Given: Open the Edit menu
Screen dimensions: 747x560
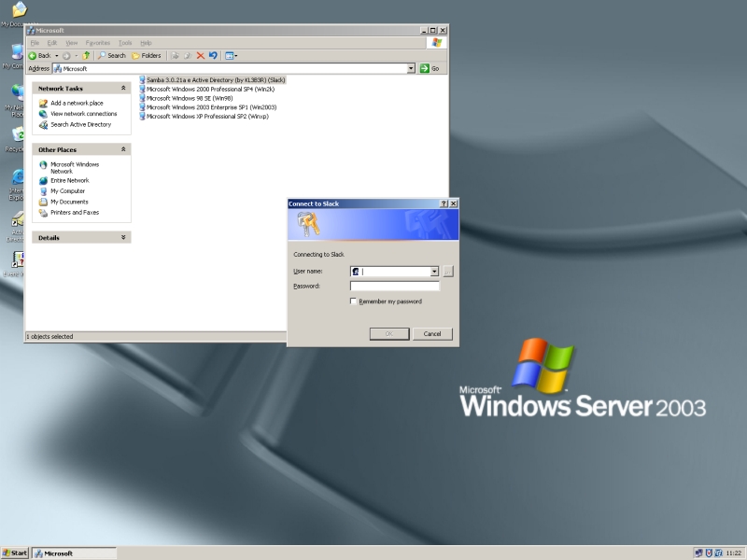Looking at the screenshot, I should click(x=52, y=43).
